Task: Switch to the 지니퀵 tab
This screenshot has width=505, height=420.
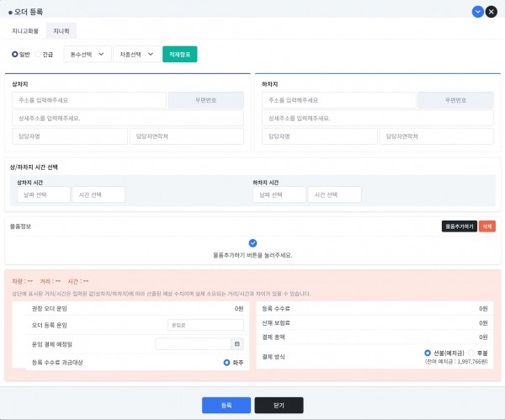Action: click(61, 31)
